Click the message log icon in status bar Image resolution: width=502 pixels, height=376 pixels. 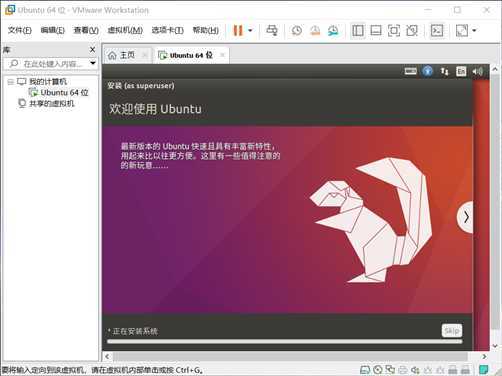coord(484,370)
